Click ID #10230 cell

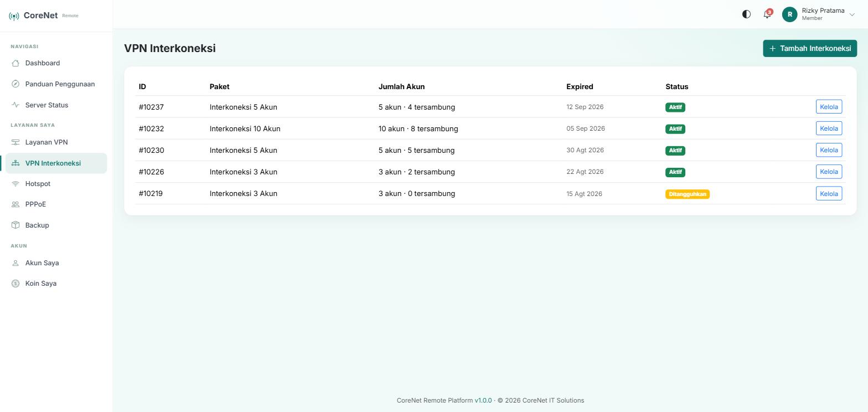point(151,150)
